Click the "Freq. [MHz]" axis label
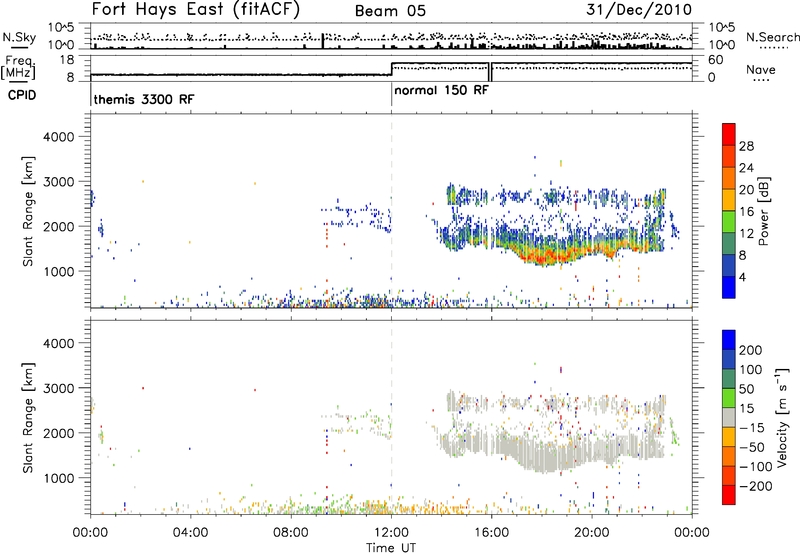The height and width of the screenshot is (554, 800). click(19, 67)
